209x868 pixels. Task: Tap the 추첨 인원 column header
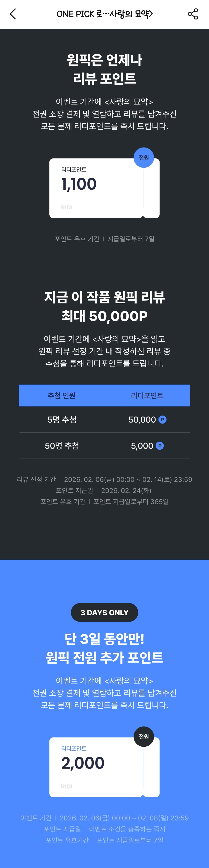coord(61,396)
